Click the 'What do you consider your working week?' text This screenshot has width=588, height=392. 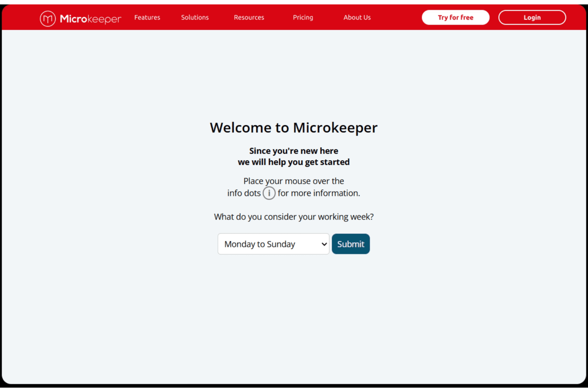pos(294,217)
